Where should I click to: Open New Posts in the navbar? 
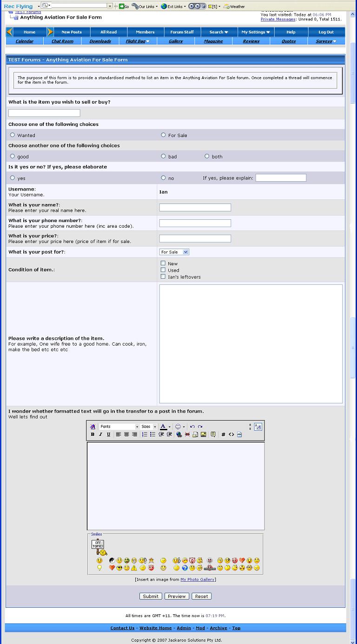coord(72,32)
